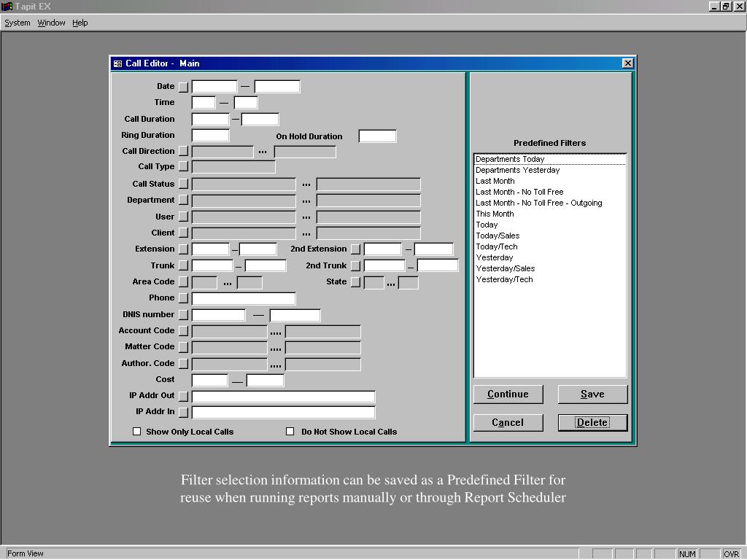Viewport: 747px width, 560px height.
Task: Click the Continue button
Action: click(508, 394)
